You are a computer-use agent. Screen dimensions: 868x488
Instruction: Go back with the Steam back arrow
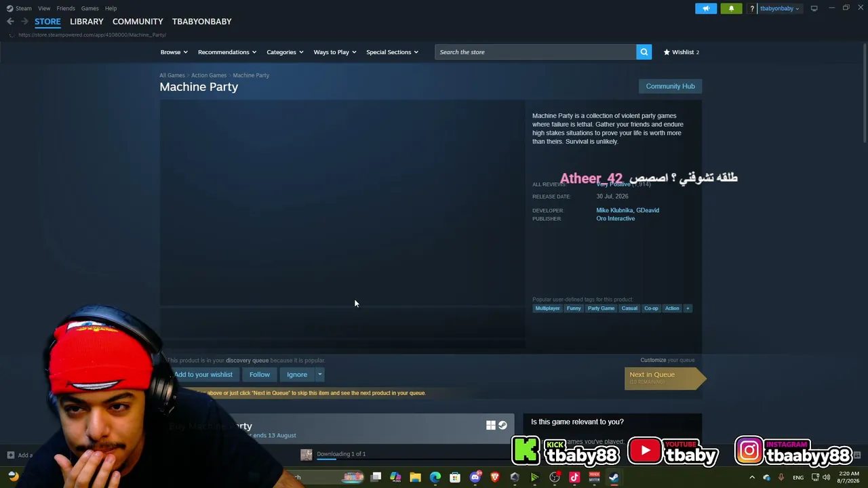click(10, 22)
